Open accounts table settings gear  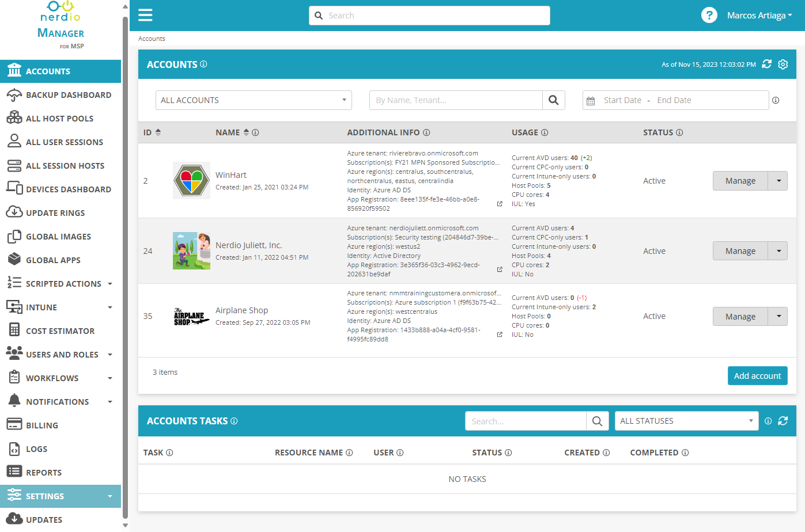pos(783,64)
